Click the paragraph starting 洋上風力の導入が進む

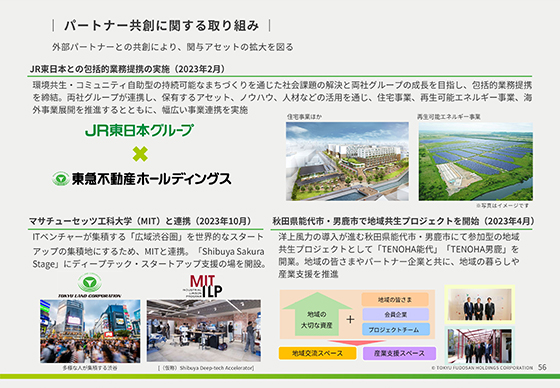(x=399, y=255)
